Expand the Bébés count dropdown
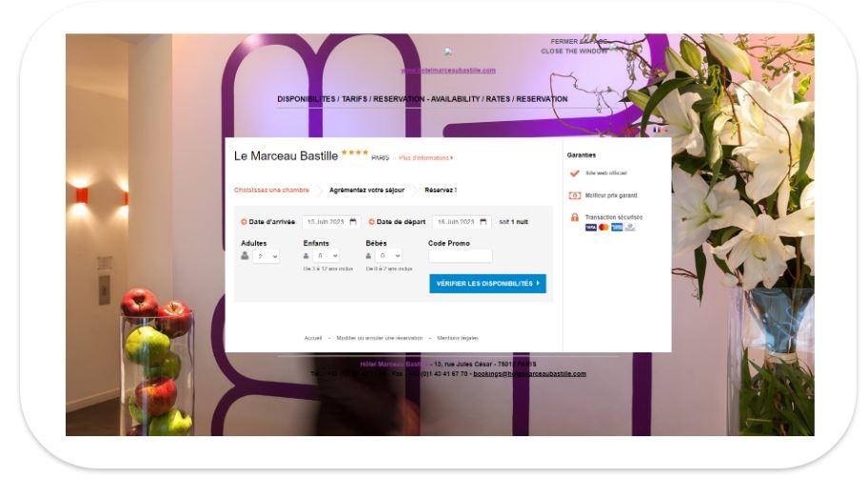Viewport: 868px width, 479px height. (388, 256)
